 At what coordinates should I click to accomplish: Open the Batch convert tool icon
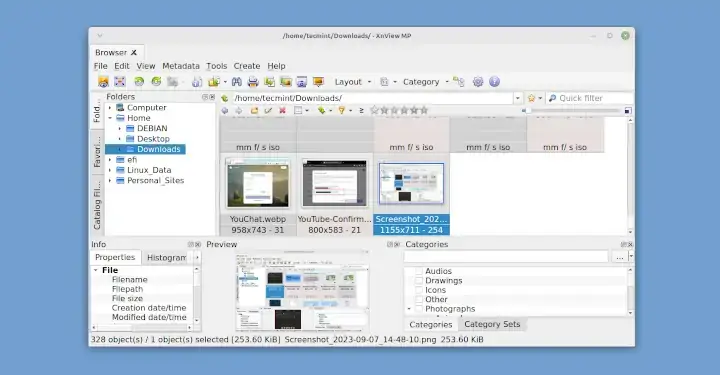[270, 82]
